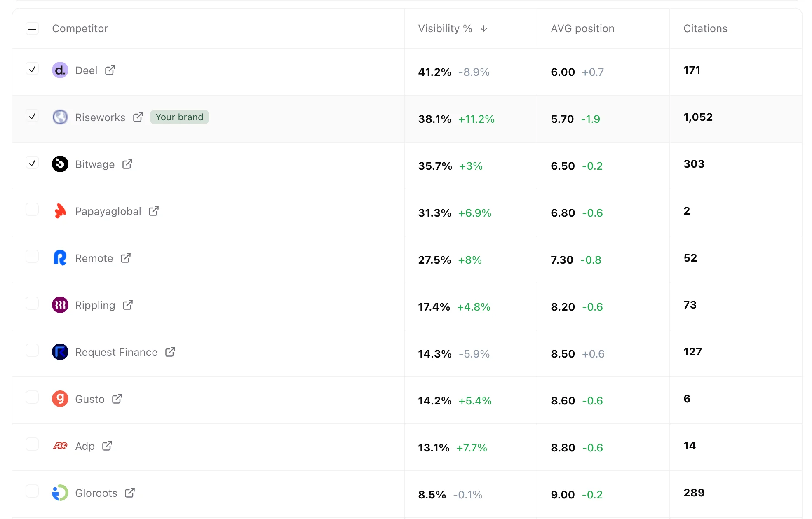Screen dimensions: 812x519
Task: Select the Riseworks globe logo
Action: tap(60, 117)
